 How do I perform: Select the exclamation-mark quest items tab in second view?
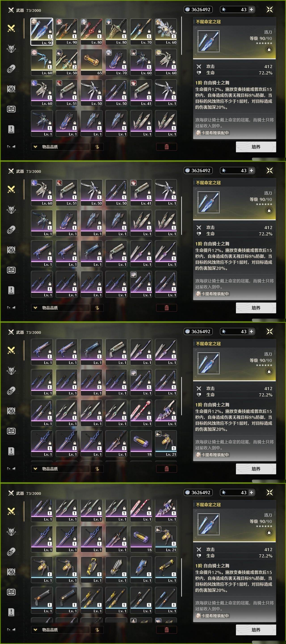click(11, 290)
